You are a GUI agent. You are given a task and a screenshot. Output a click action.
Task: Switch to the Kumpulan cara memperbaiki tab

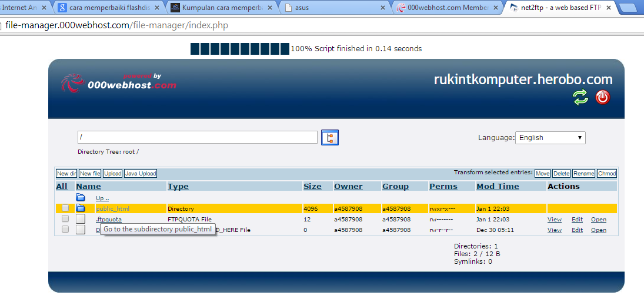click(222, 8)
